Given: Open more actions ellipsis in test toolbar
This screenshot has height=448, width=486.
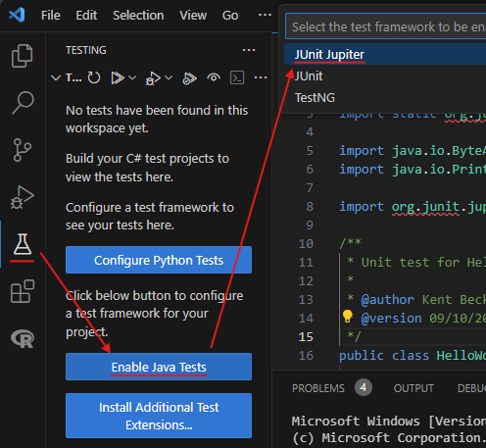Looking at the screenshot, I should tap(261, 77).
